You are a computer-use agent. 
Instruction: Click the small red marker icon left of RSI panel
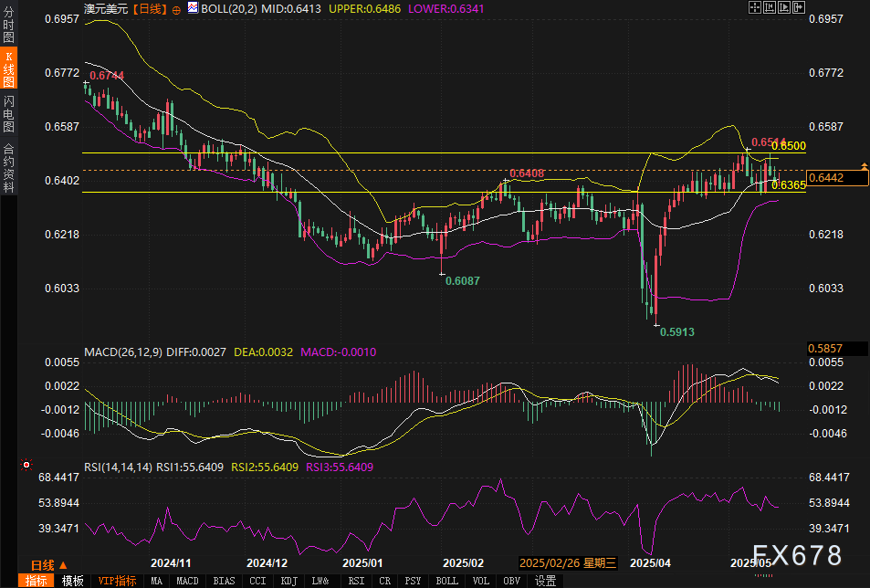[x=26, y=464]
